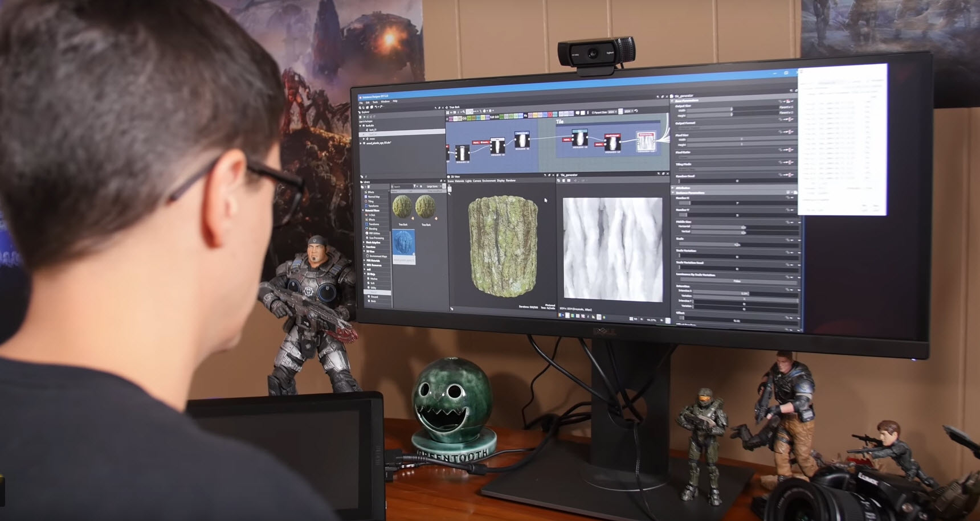
Task: Open the Lights menu in 3D View
Action: pyautogui.click(x=468, y=181)
